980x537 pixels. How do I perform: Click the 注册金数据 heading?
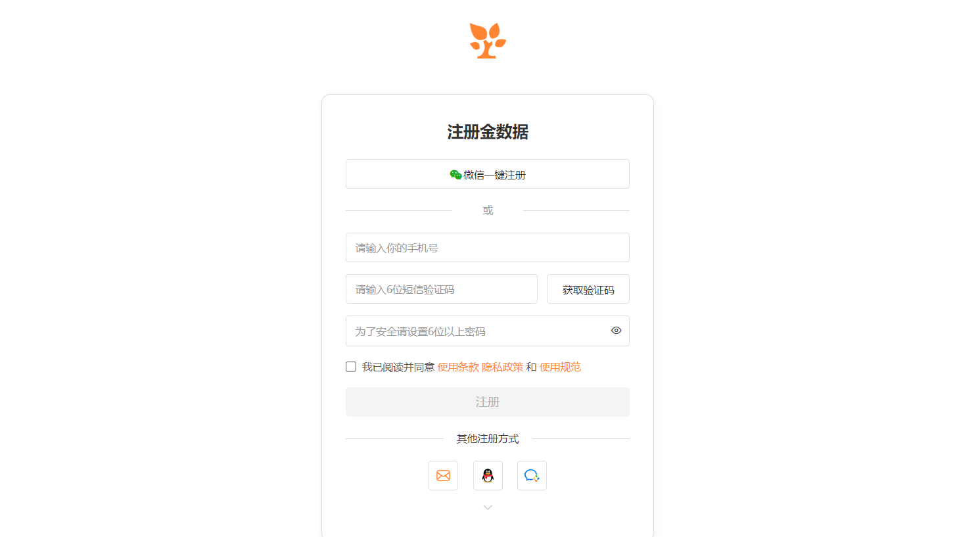click(x=488, y=131)
